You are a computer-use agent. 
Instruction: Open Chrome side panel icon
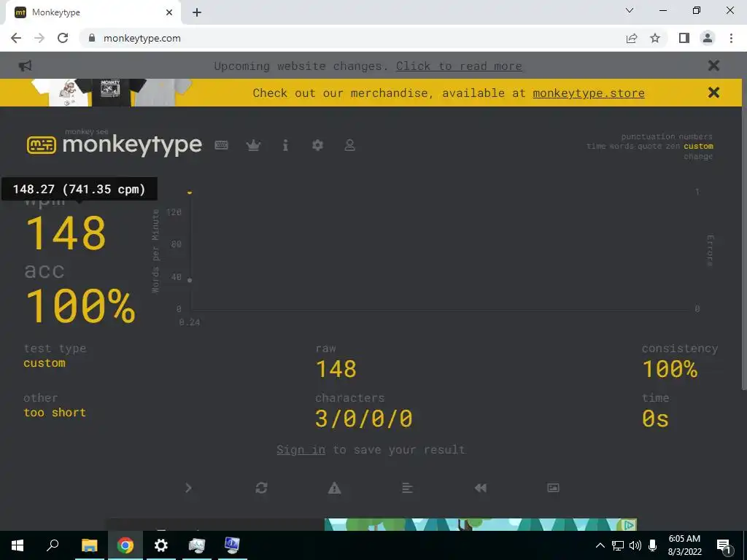pos(684,38)
